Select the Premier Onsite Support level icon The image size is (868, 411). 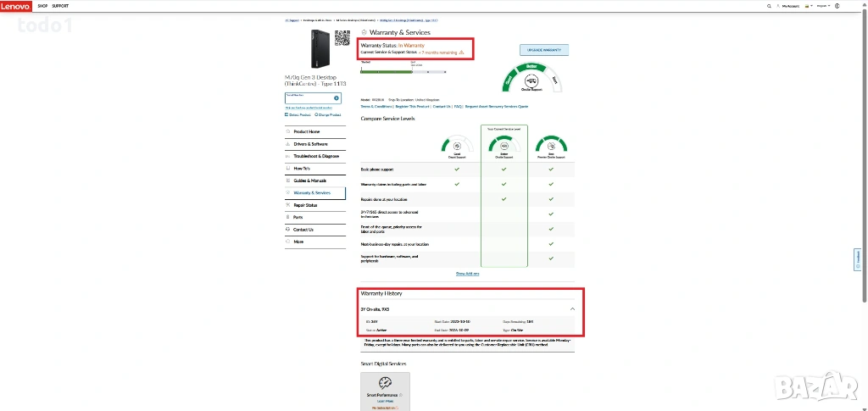(551, 147)
